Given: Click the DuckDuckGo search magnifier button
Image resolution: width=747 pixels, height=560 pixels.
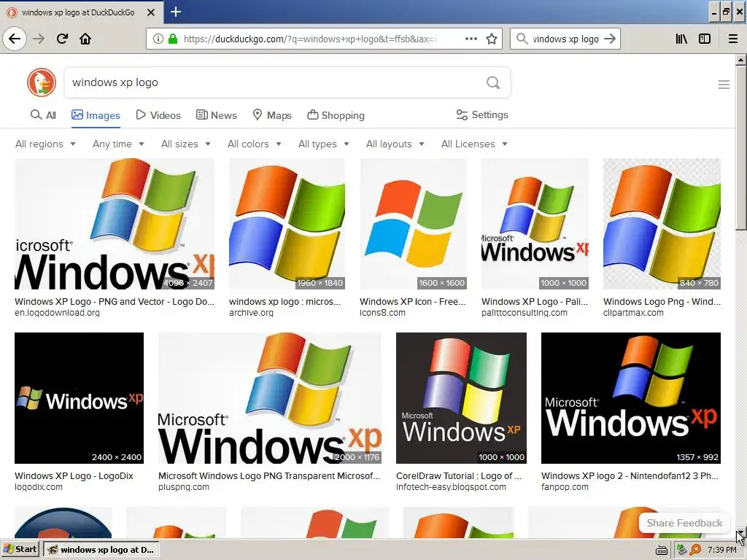Looking at the screenshot, I should pyautogui.click(x=493, y=82).
